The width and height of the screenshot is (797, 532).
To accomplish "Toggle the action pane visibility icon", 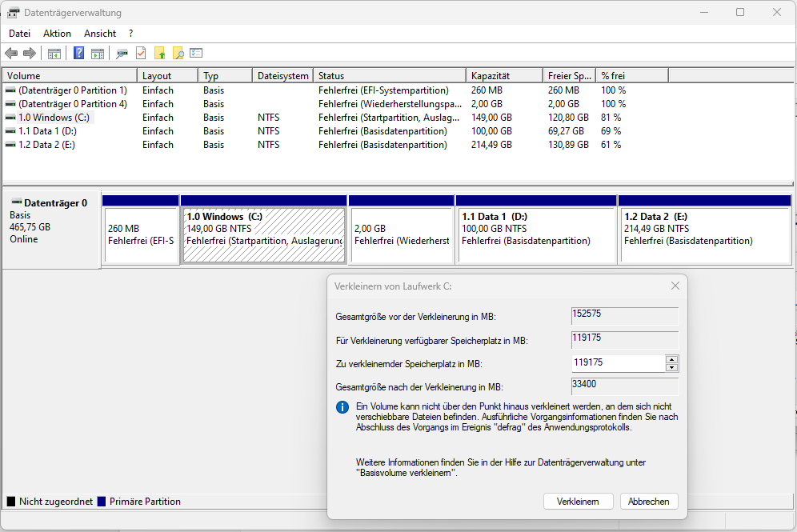I will (x=96, y=53).
